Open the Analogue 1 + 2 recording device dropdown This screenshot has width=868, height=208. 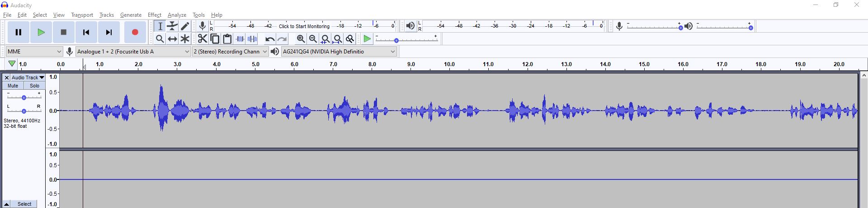coord(133,52)
